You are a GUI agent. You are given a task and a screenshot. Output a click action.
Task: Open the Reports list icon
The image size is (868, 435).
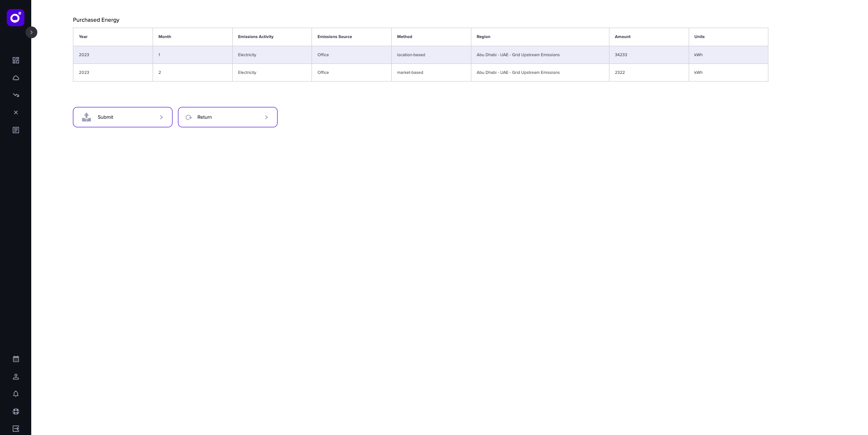pos(15,130)
